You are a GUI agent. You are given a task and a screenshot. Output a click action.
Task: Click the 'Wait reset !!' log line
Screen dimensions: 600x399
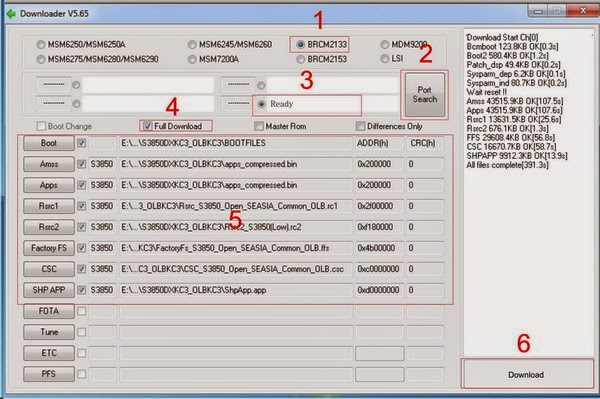[x=486, y=92]
